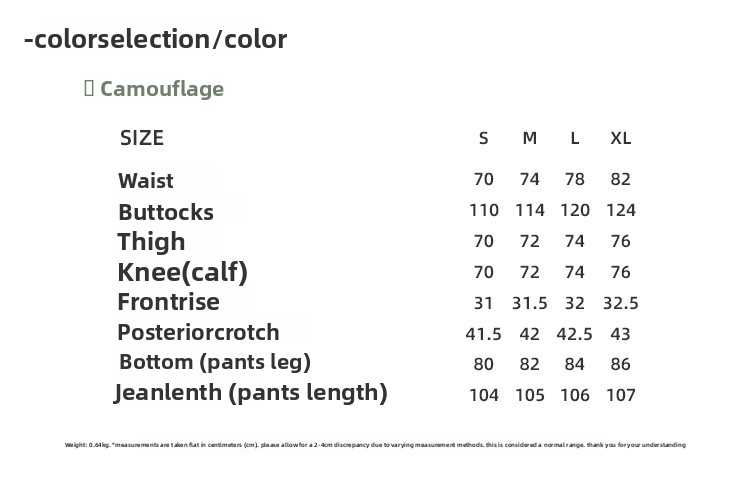Screen dimensions: 750x477
Task: Click the Knee(calf) row label
Action: point(182,272)
